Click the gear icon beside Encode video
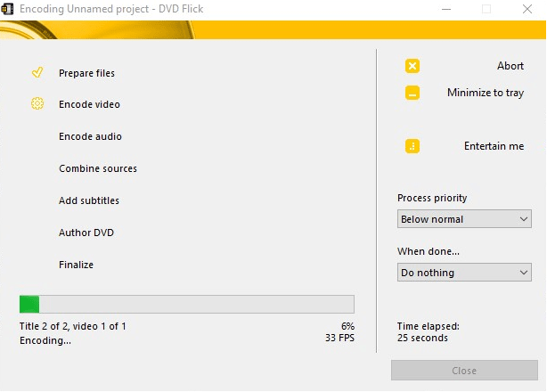 tap(37, 104)
